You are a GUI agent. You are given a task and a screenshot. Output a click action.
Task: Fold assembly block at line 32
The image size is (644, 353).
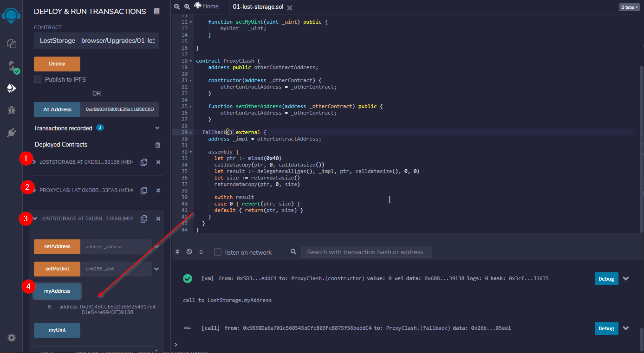point(191,152)
